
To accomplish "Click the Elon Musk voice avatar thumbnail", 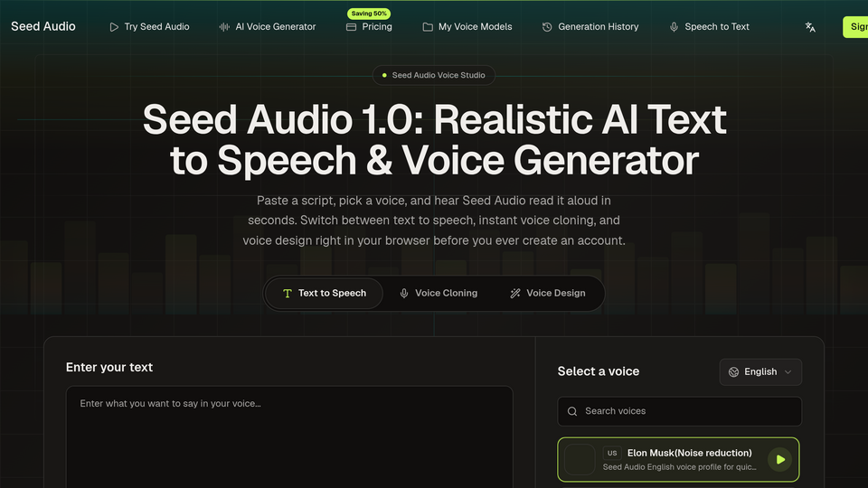I will 580,459.
